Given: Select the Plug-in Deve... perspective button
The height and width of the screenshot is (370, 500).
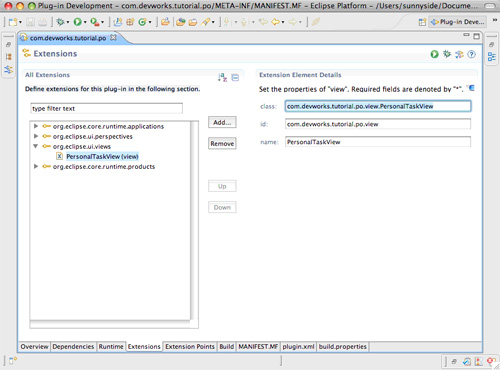Looking at the screenshot, I should (457, 22).
